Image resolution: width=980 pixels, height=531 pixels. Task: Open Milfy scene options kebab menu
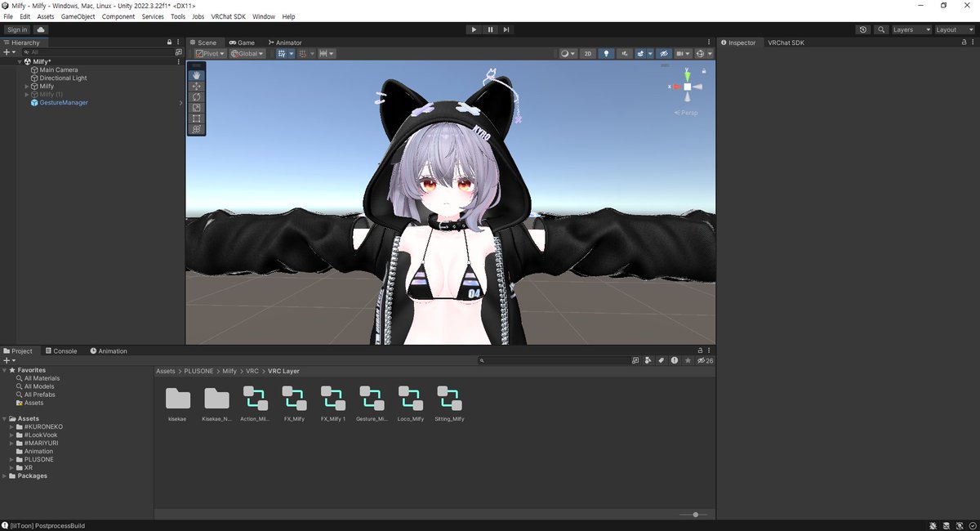pos(179,61)
